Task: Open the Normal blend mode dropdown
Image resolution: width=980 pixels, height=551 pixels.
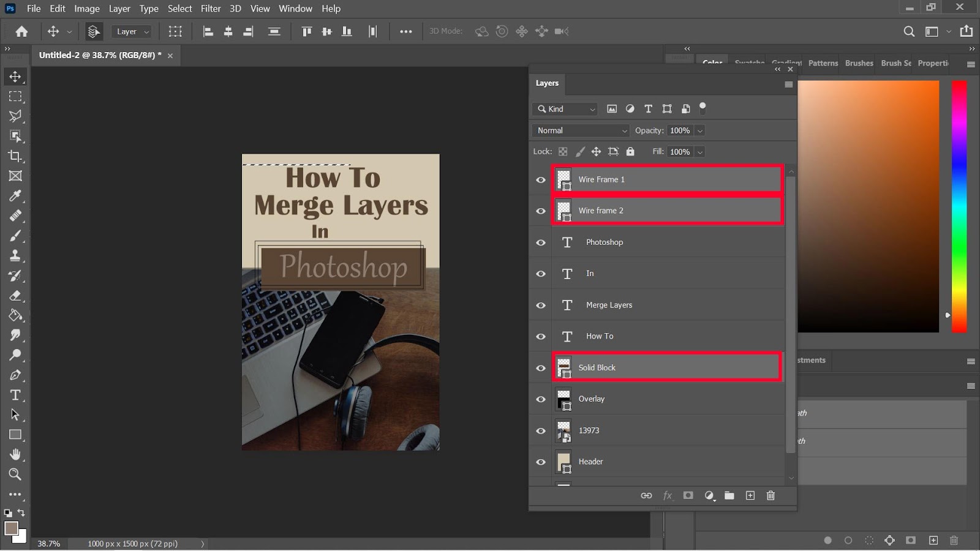Action: [x=581, y=130]
